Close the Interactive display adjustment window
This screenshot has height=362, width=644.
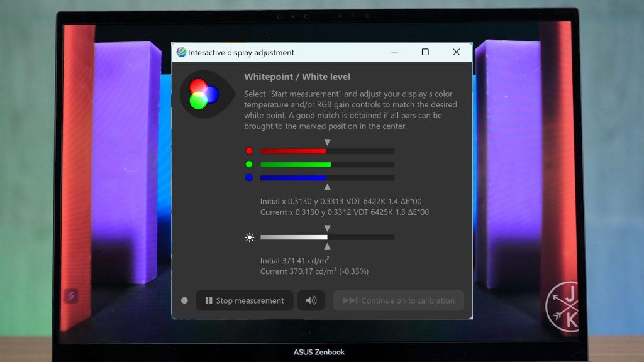coord(457,52)
